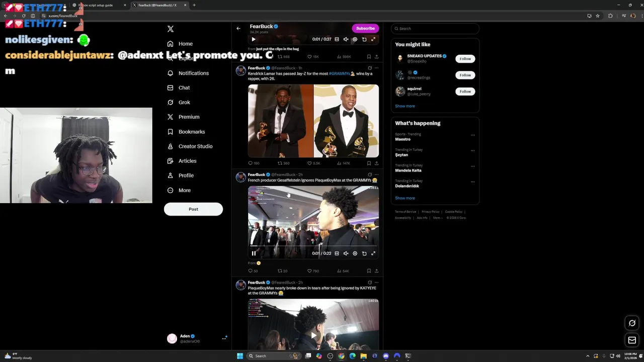Viewport: 644px width, 362px height.
Task: Open more options for Şeytan trend
Action: (472, 151)
